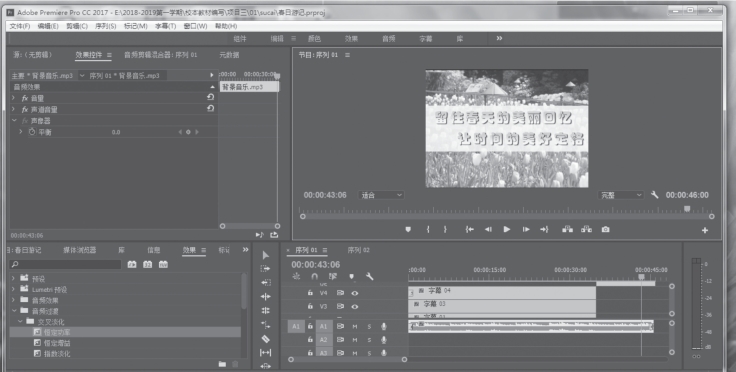Click the Lift button
Image resolution: width=736 pixels, height=372 pixels.
pos(567,229)
